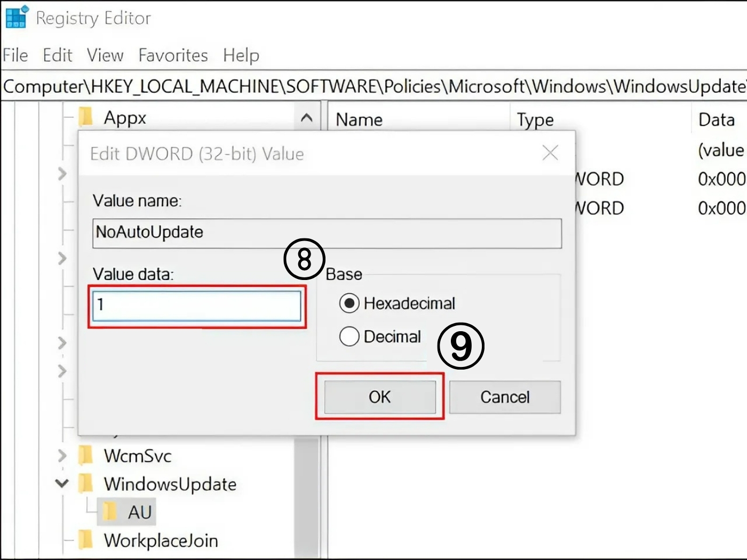Open the Edit menu

(x=57, y=55)
